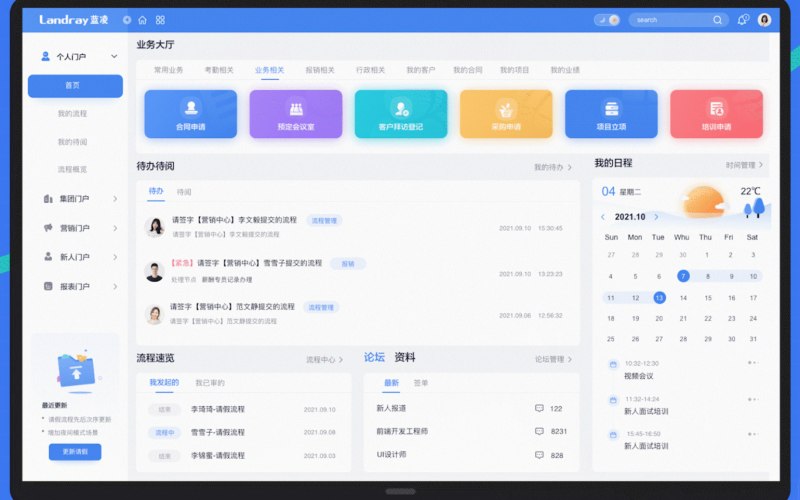Switch to the 我的业绩 tab
The height and width of the screenshot is (500, 800).
point(565,70)
